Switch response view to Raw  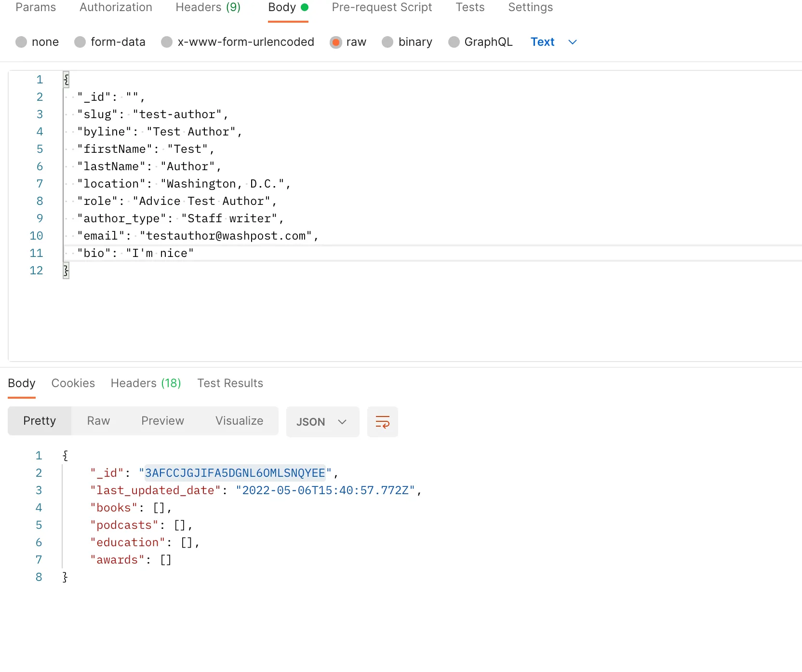pyautogui.click(x=98, y=421)
